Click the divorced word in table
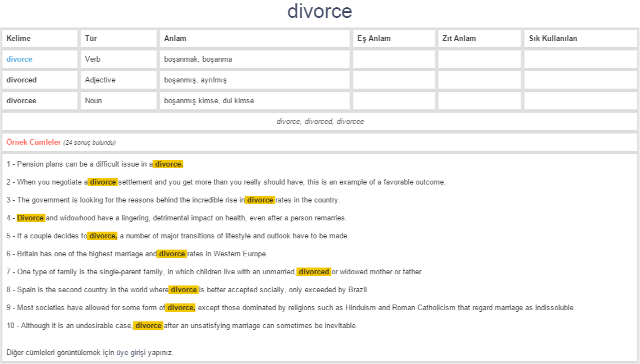The width and height of the screenshot is (640, 364). pos(21,80)
